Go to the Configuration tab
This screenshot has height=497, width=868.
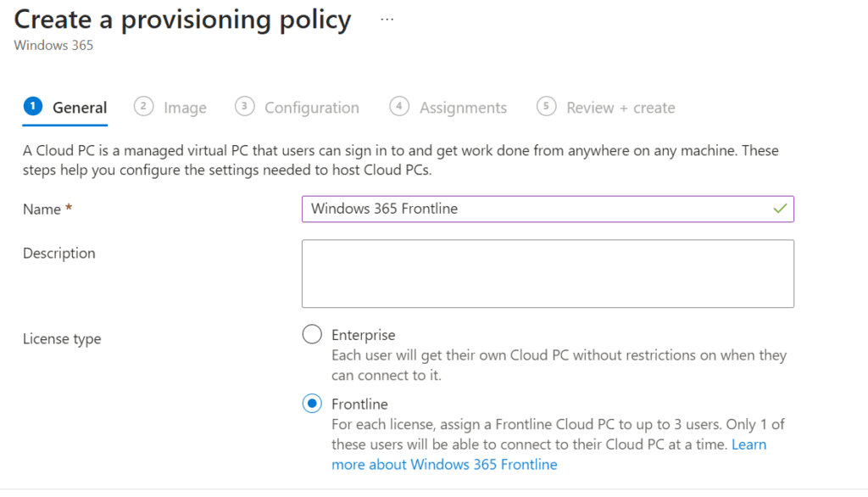click(297, 108)
